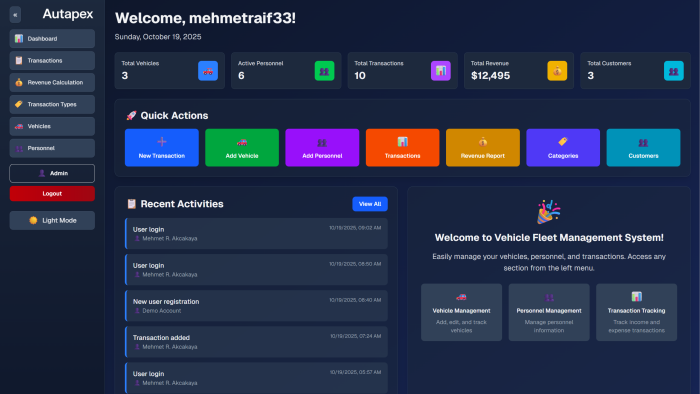Select the Transaction added activity

point(256,342)
